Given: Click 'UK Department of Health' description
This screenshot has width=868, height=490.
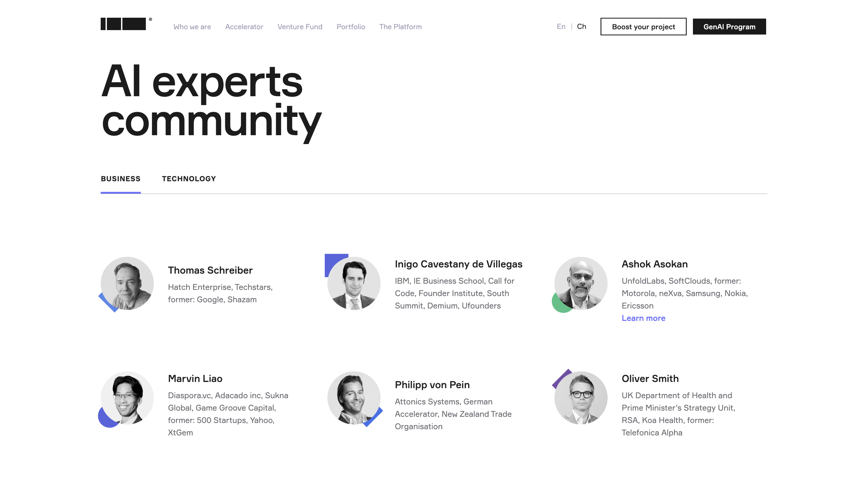Looking at the screenshot, I should (x=678, y=414).
